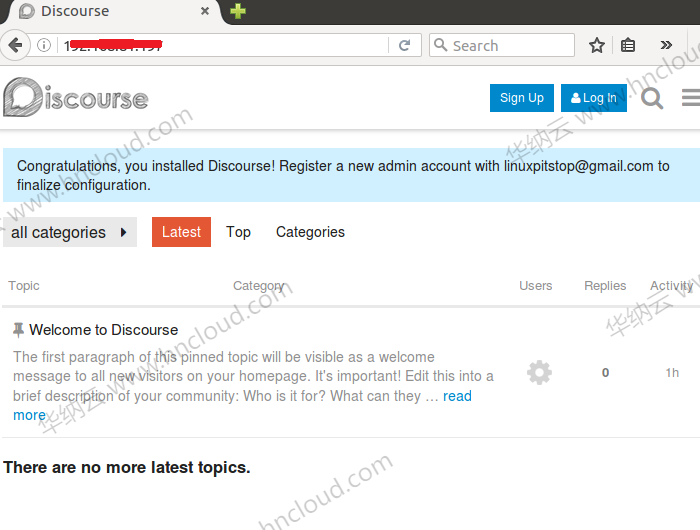Focus the redacted URL address bar

click(x=223, y=45)
